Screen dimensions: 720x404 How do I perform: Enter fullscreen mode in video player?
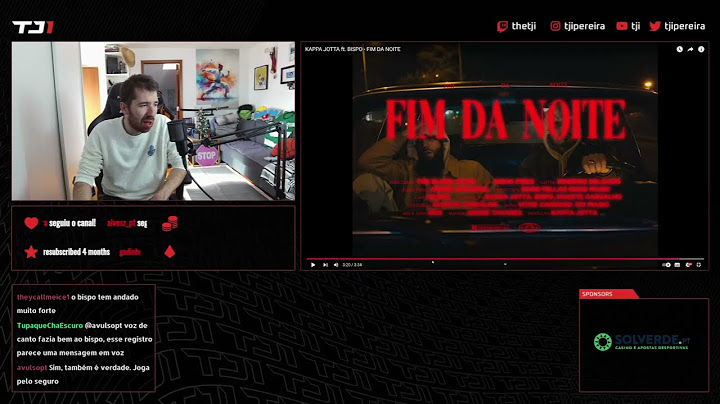pos(699,265)
